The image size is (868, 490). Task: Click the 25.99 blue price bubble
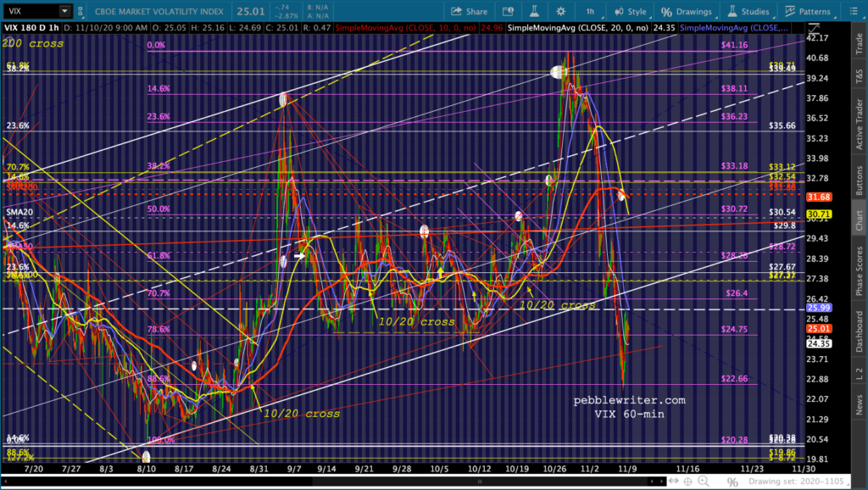pos(818,308)
